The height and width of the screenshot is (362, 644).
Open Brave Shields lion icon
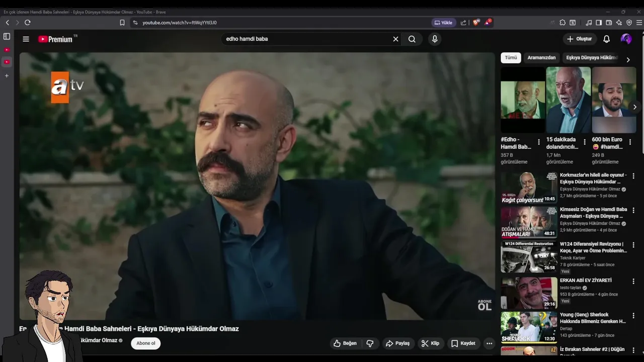[476, 22]
